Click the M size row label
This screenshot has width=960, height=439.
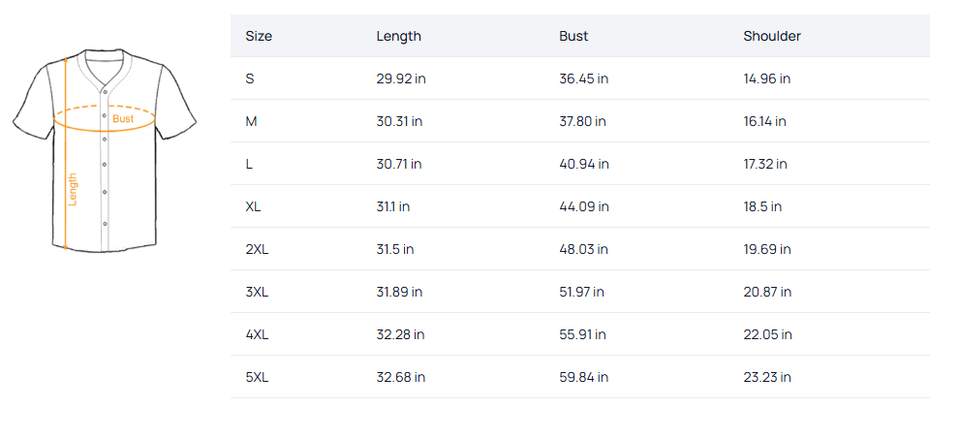click(251, 121)
